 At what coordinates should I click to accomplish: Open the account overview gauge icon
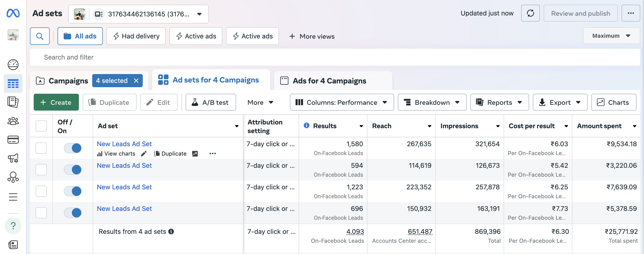(13, 65)
